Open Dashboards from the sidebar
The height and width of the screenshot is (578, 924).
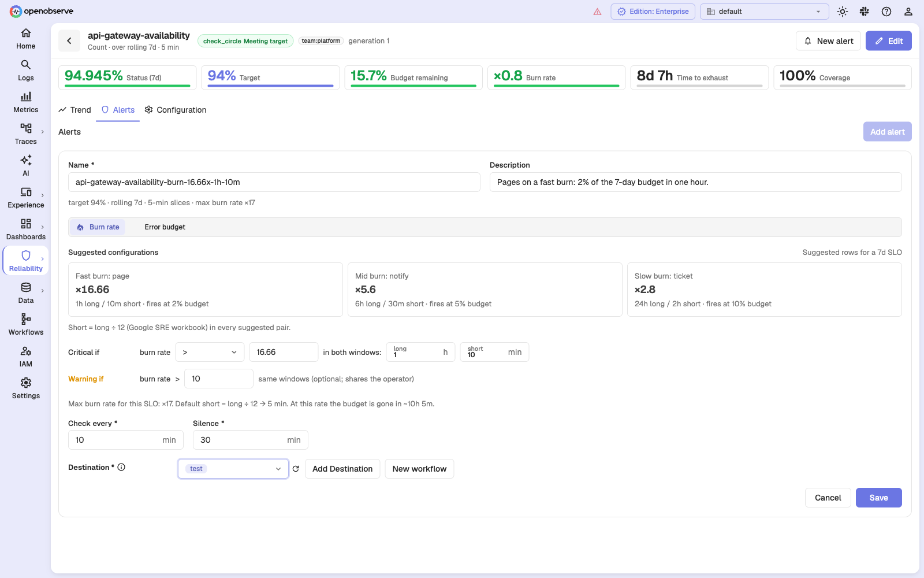(x=25, y=229)
